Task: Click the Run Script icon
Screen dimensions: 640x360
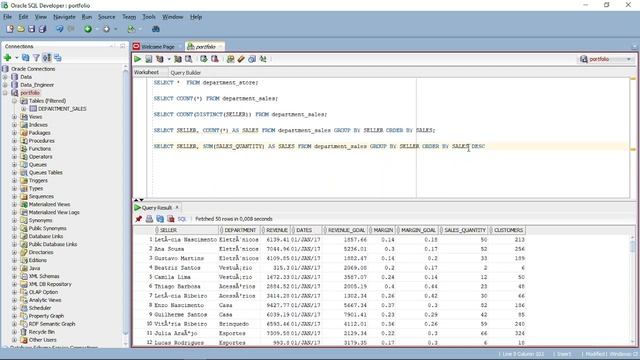Action: pos(149,59)
